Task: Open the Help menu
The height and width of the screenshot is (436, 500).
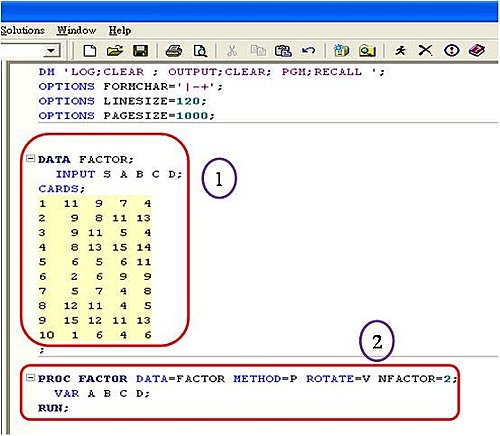Action: 120,30
